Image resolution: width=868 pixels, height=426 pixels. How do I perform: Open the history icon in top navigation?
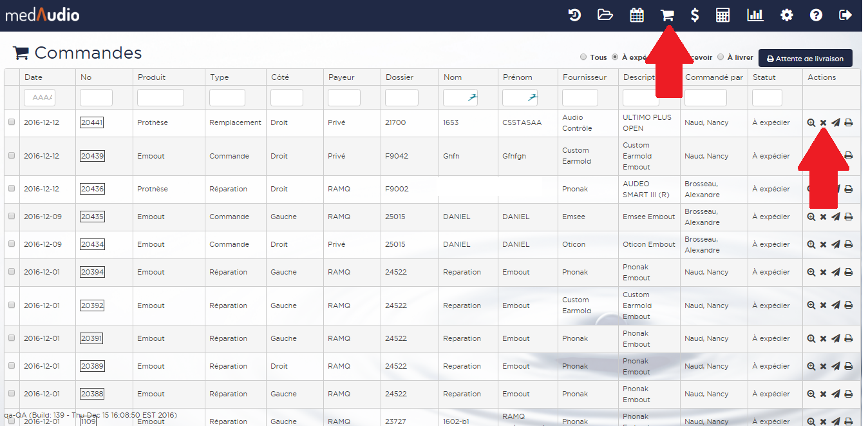574,15
